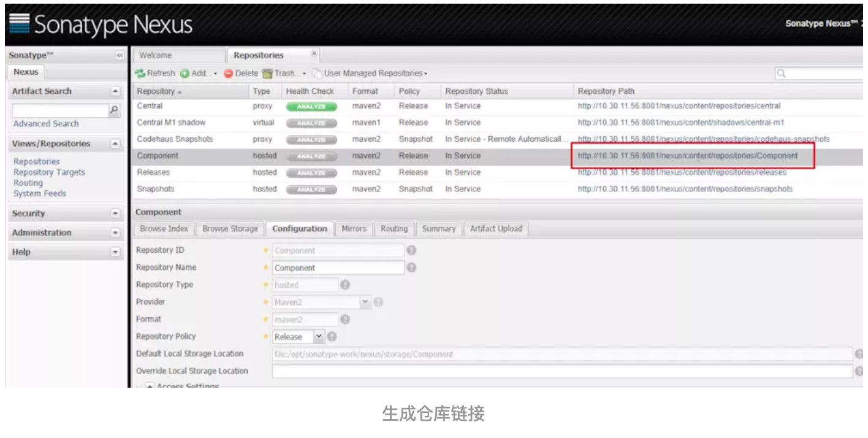Click the Analyze button for Central
The height and width of the screenshot is (438, 868).
pos(311,106)
